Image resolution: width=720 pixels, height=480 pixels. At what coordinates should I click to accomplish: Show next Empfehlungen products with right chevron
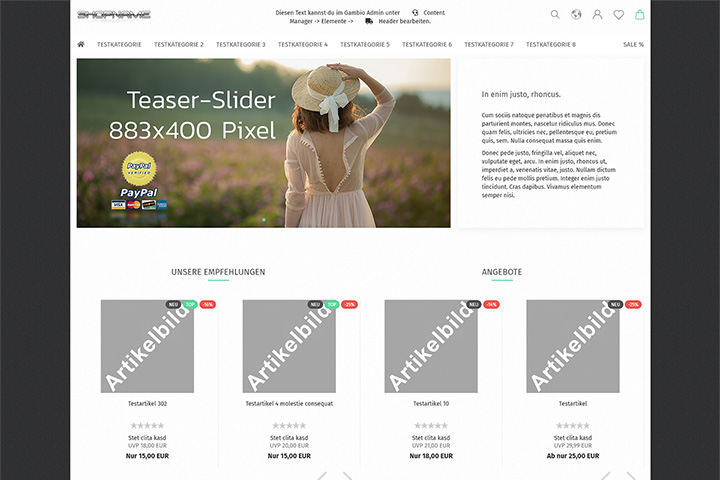(x=348, y=476)
